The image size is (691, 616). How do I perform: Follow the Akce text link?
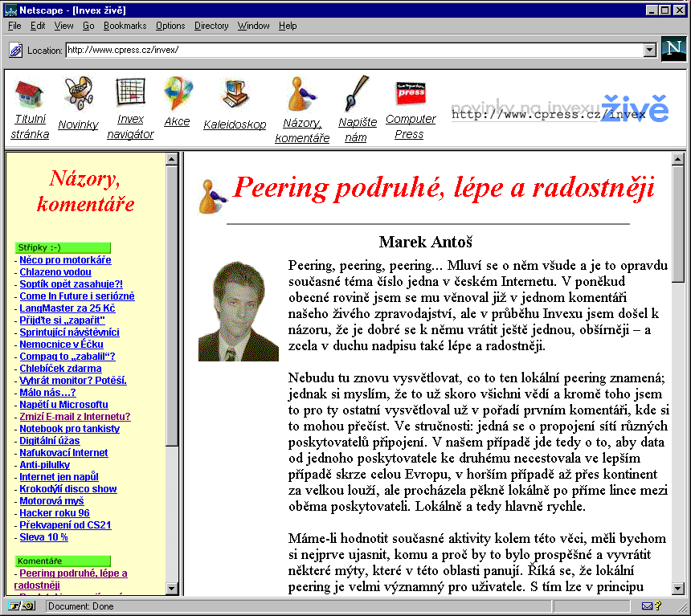[177, 121]
